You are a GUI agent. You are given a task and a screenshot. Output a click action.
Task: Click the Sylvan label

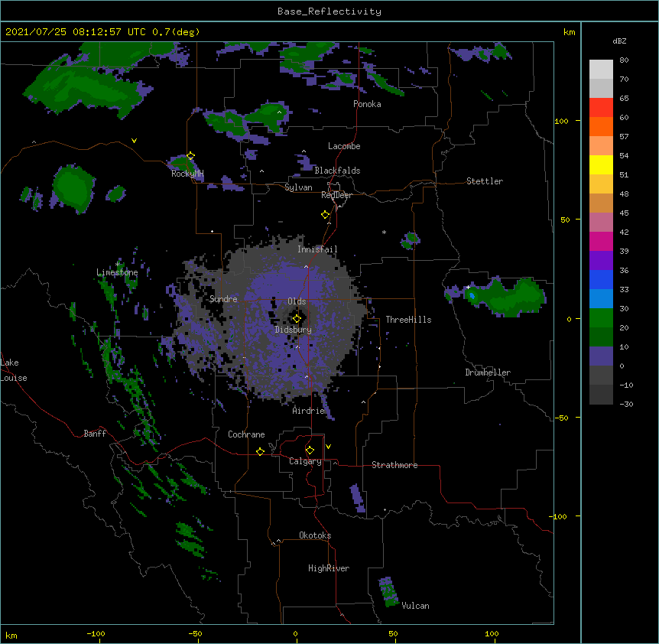point(298,187)
